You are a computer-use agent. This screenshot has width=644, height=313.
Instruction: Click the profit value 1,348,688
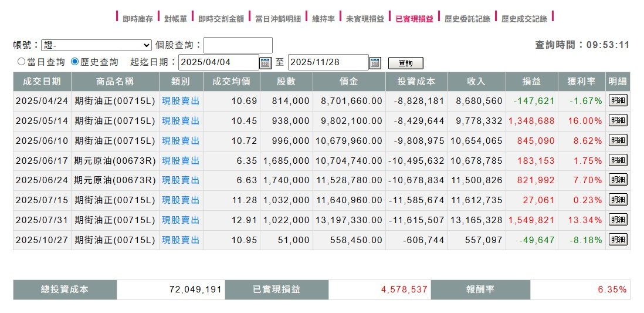[x=531, y=120]
